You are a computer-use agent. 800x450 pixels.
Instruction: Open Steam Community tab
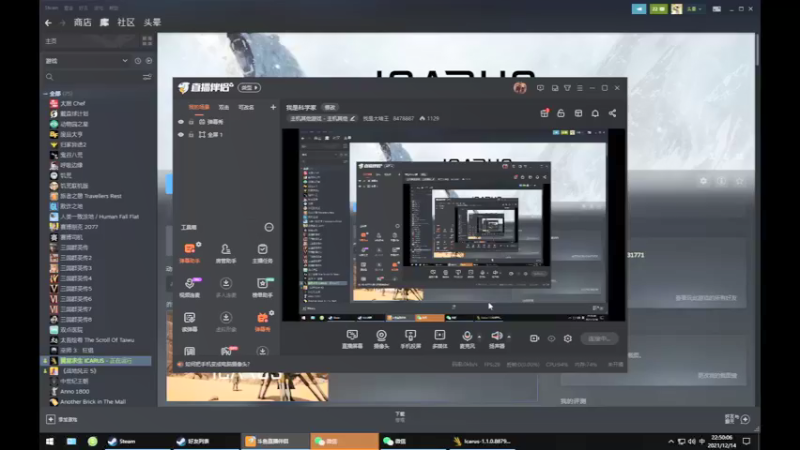coord(126,22)
